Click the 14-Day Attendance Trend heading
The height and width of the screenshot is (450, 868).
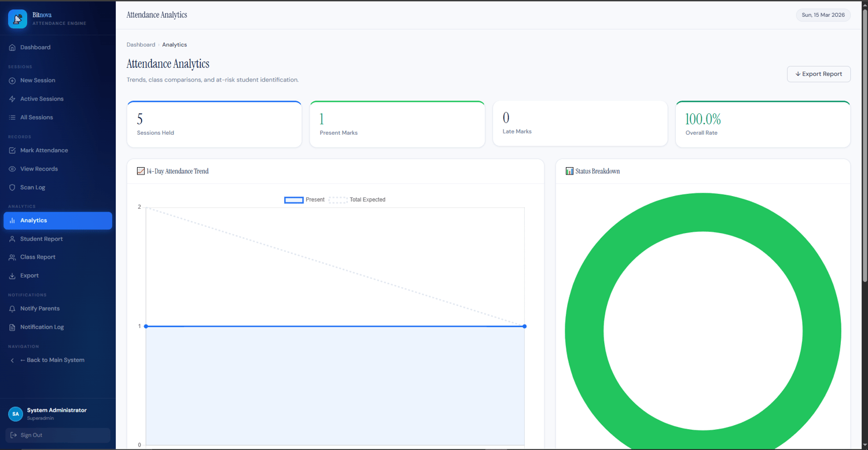pos(178,171)
